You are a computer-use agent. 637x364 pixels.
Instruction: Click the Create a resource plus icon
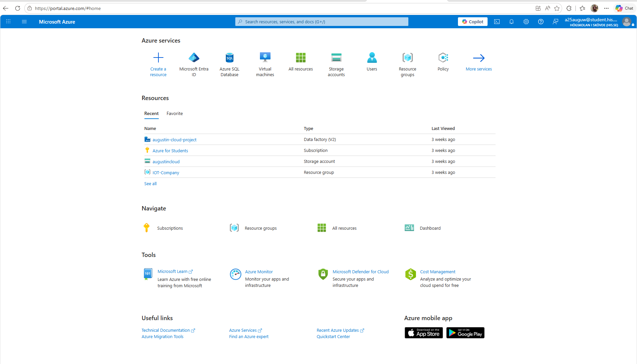(158, 58)
